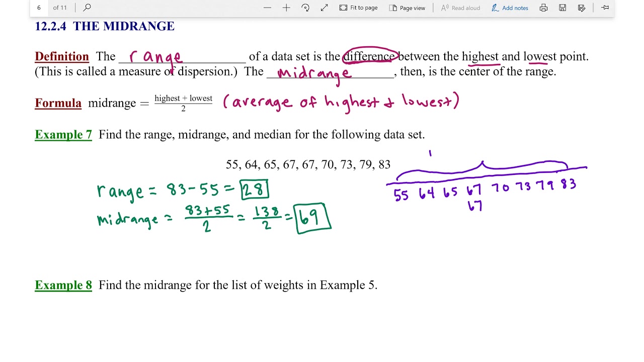Viewport: 644px width, 362px height.
Task: Open Page view options
Action: click(407, 8)
